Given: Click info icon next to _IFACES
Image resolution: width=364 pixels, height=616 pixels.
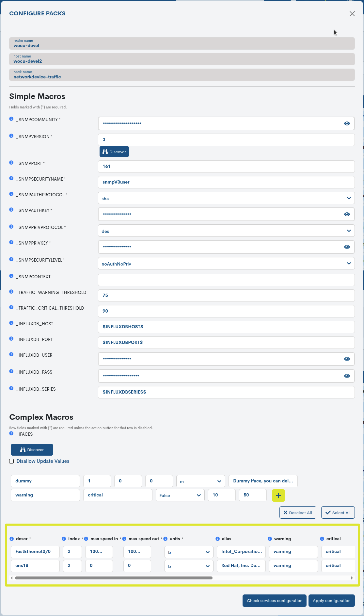Looking at the screenshot, I should coord(11,433).
